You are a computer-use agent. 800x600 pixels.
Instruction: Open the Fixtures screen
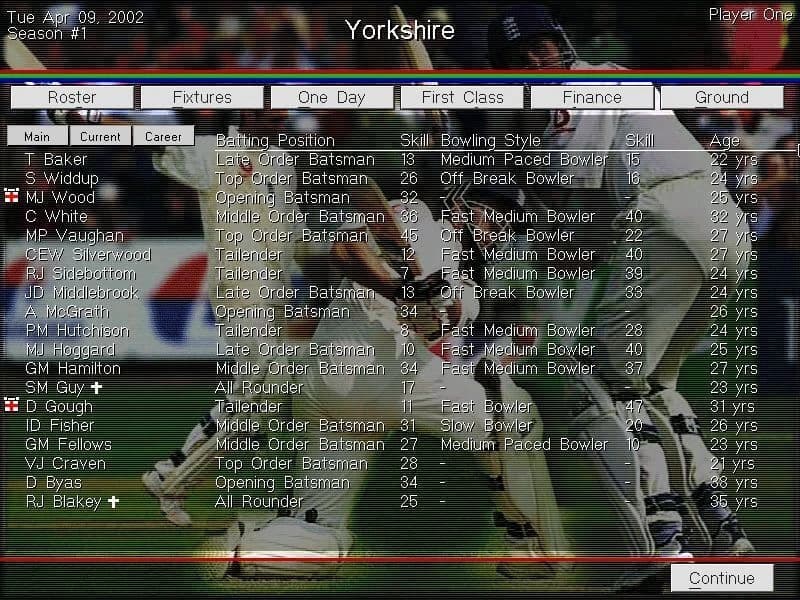(x=201, y=97)
